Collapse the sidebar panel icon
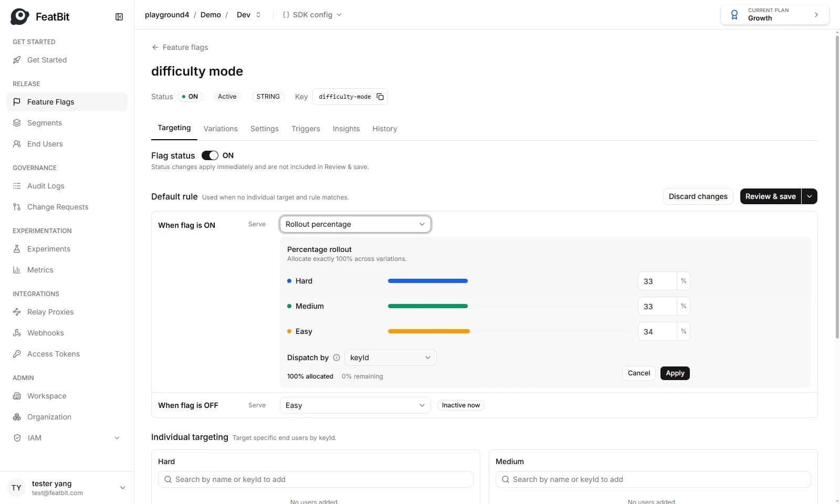 click(119, 17)
